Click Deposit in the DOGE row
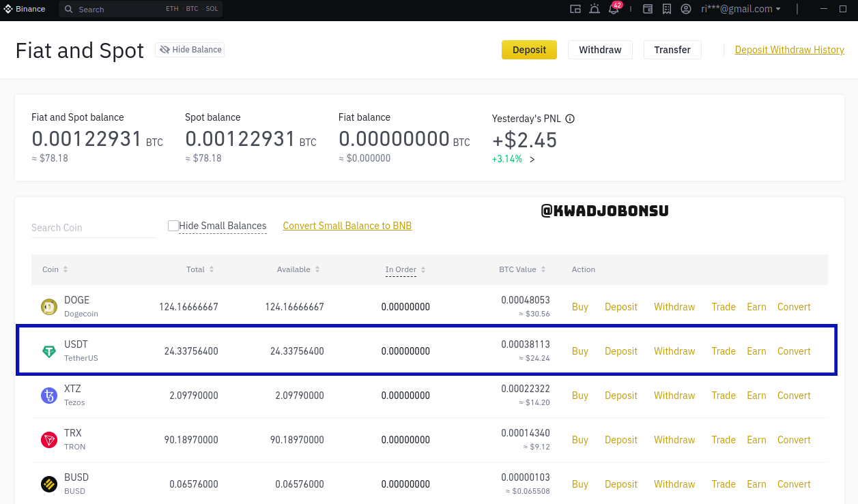Image resolution: width=858 pixels, height=504 pixels. [x=621, y=307]
